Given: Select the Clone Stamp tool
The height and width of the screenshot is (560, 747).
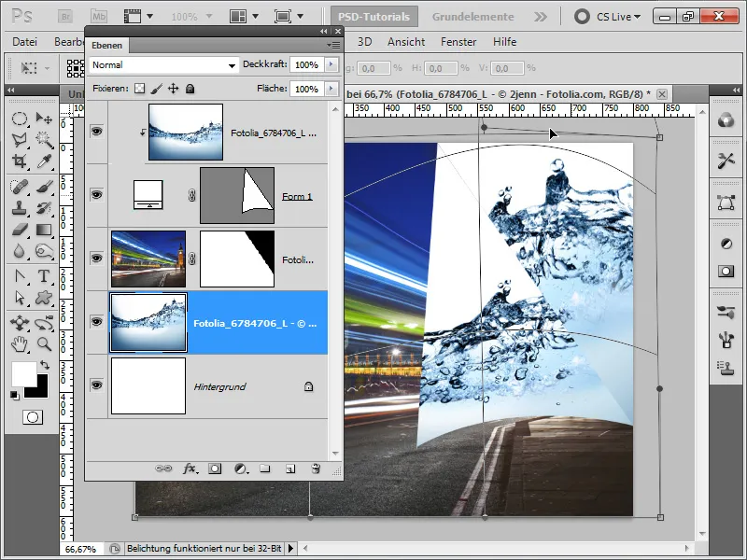Looking at the screenshot, I should 19,208.
